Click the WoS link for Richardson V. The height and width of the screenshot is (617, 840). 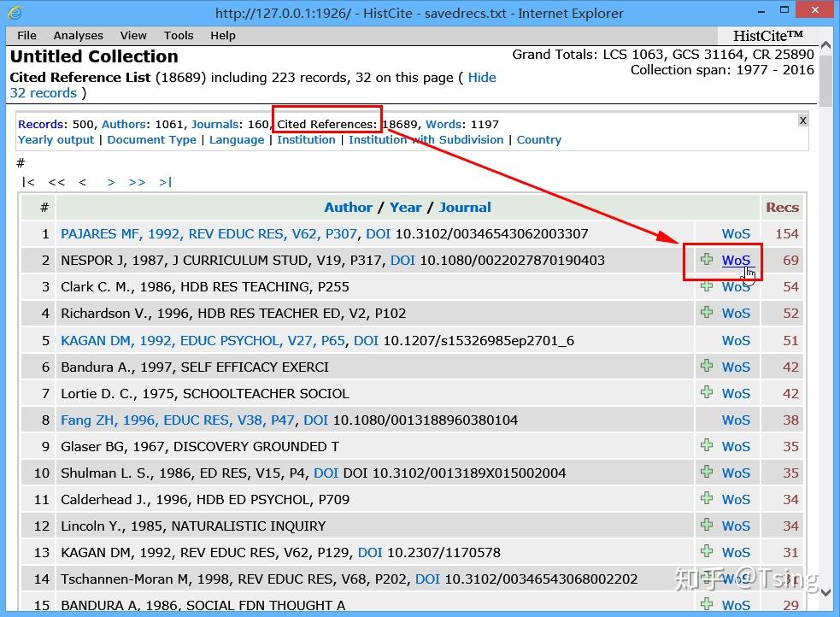point(736,314)
